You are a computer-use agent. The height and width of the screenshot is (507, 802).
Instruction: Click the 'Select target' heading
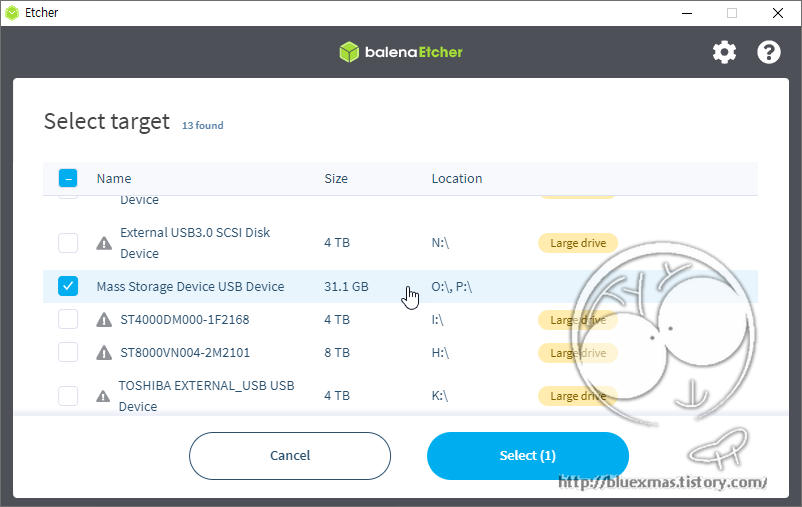(106, 122)
